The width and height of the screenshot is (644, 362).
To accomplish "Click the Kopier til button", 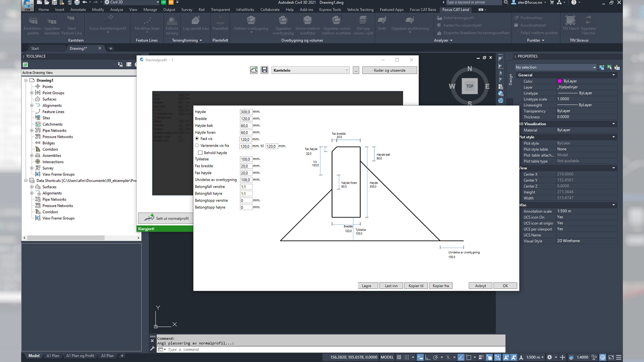I will coord(416,286).
